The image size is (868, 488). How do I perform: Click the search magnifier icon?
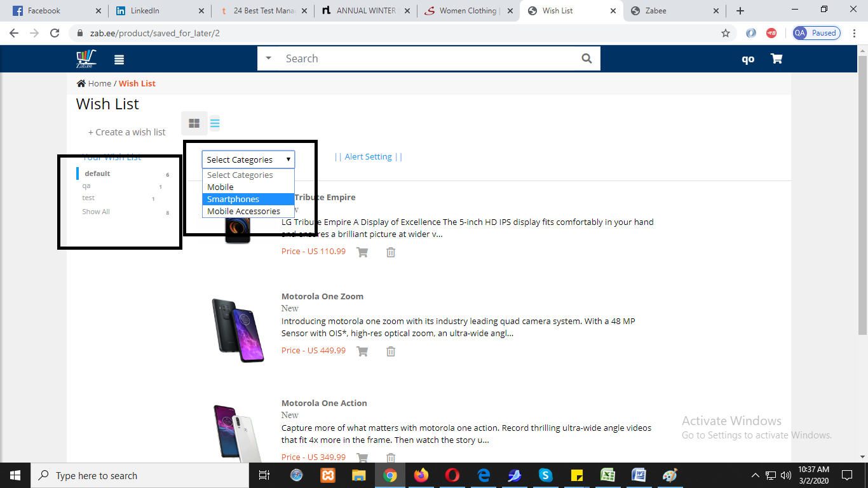coord(587,58)
